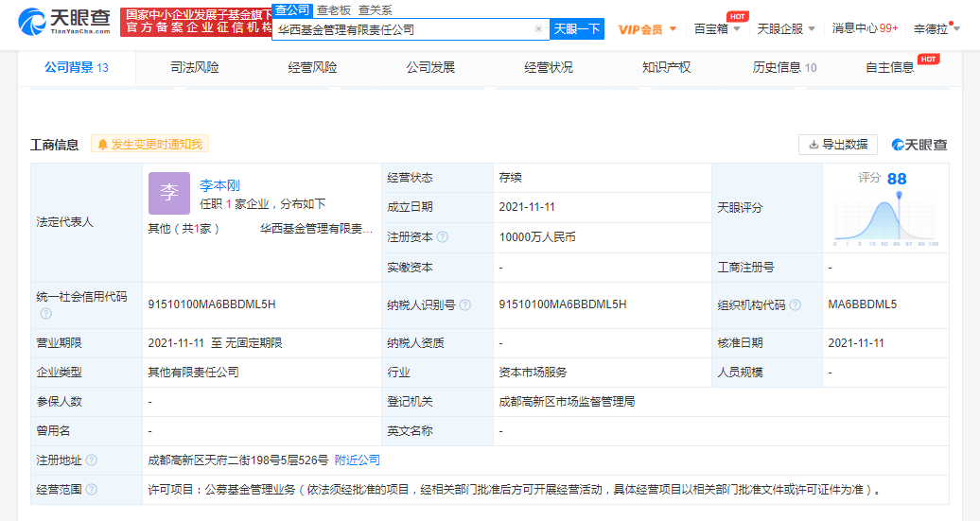The width and height of the screenshot is (980, 521).
Task: Expand the 天眼企服 dropdown
Action: pos(786,28)
